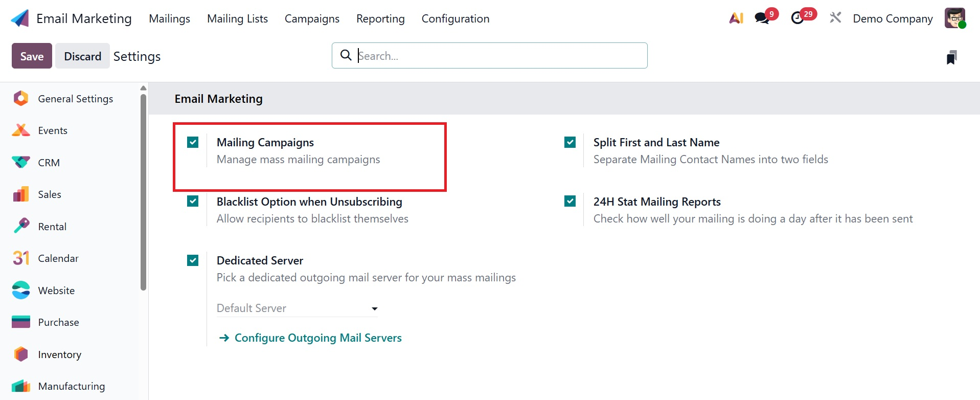Follow the Configure Outgoing Mail Servers link

click(x=317, y=338)
